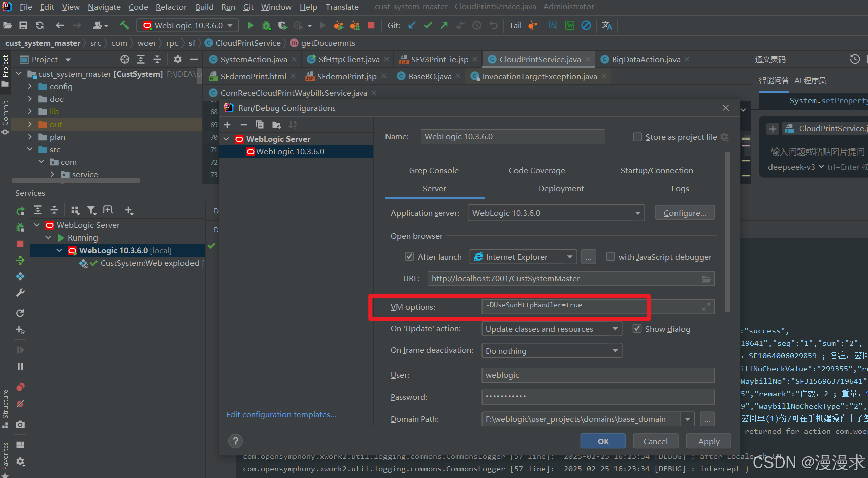Click the green Run button in toolbar
Image resolution: width=868 pixels, height=478 pixels.
[250, 25]
